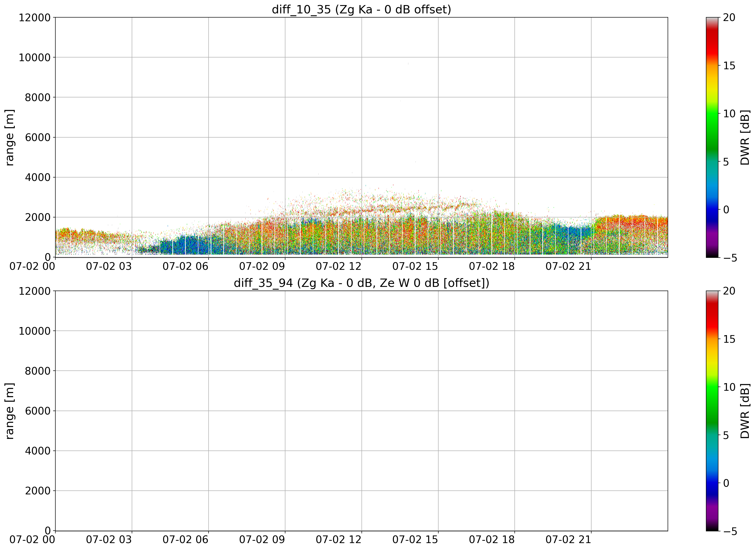The width and height of the screenshot is (756, 550).
Task: Click top plot x tick '07-02 12'
Action: click(x=339, y=266)
